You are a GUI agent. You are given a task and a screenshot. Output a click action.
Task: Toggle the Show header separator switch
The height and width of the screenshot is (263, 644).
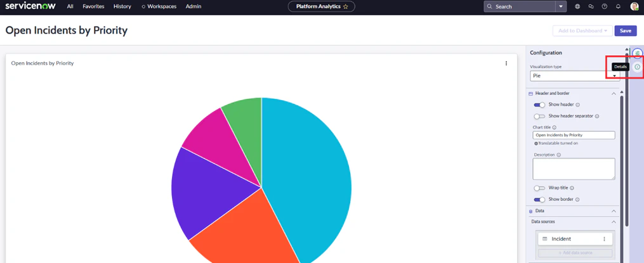click(x=539, y=116)
